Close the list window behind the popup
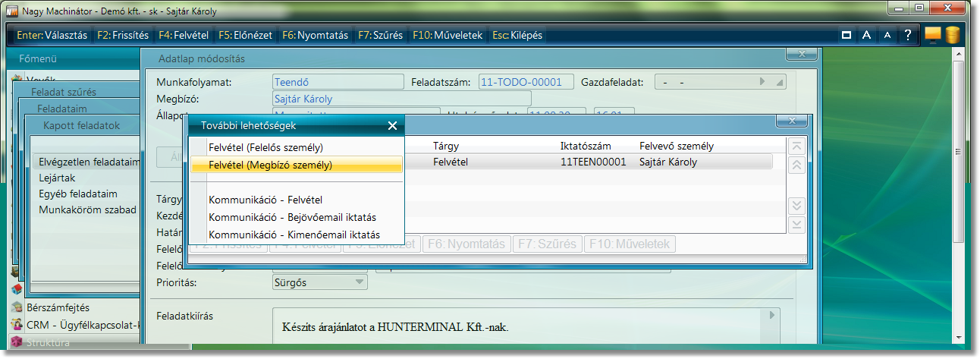Screen dimensions: 980x359 point(793,121)
